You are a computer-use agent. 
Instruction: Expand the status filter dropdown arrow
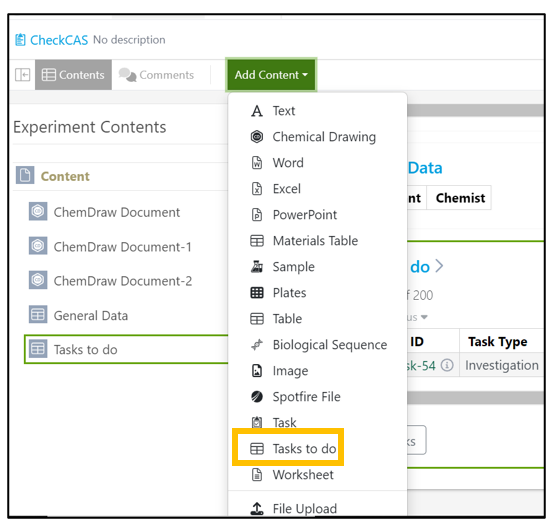click(424, 317)
